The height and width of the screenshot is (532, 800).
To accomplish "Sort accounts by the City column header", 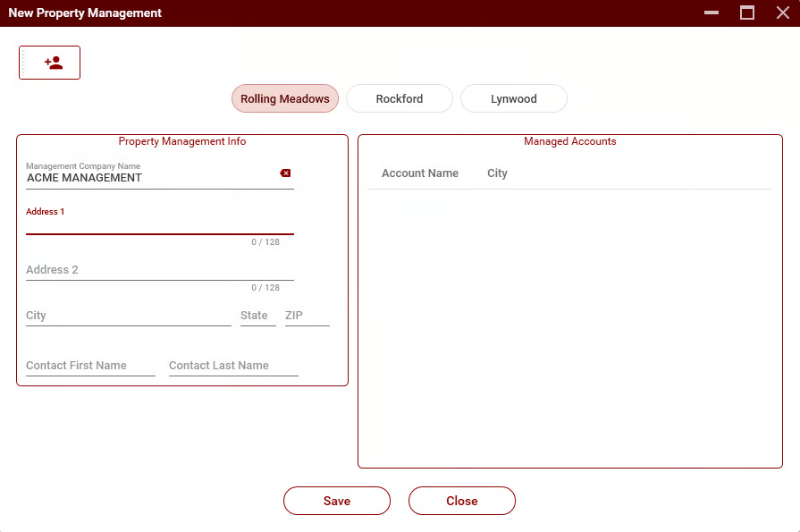I will [x=497, y=173].
